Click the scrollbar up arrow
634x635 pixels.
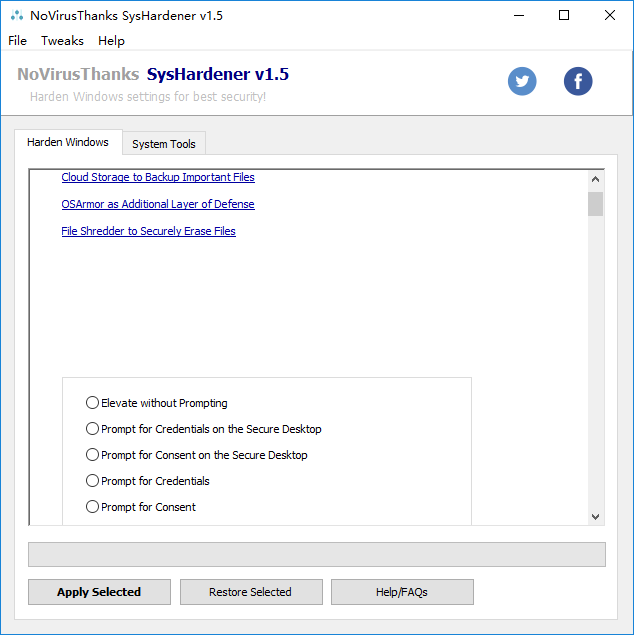coord(595,179)
